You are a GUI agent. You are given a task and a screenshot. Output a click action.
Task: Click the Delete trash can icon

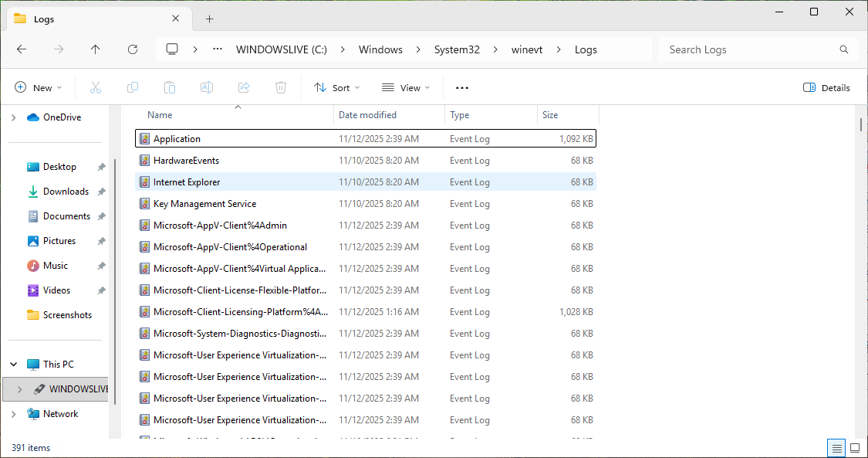pyautogui.click(x=282, y=88)
